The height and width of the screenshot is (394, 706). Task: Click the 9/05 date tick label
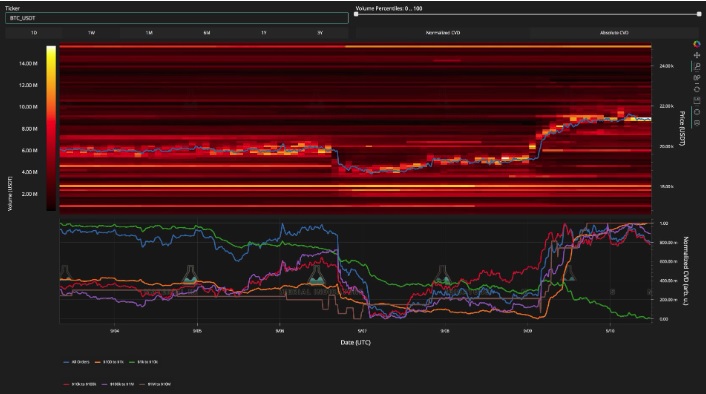click(x=197, y=331)
